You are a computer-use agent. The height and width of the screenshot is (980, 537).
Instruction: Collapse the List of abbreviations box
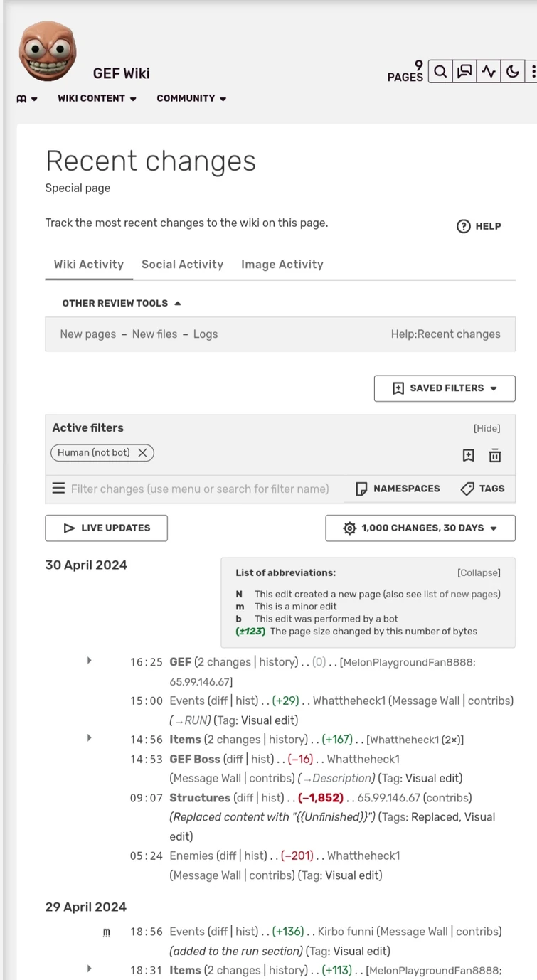(x=479, y=572)
